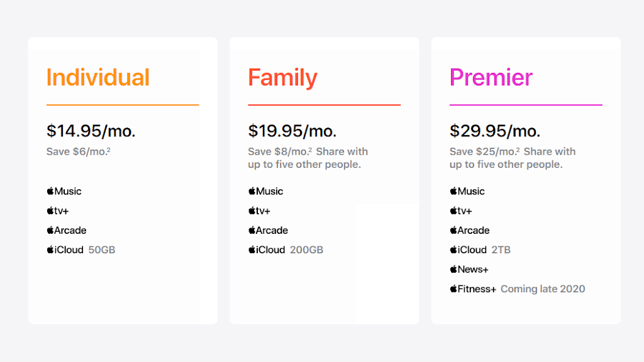Select the Individual plan heading
644x362 pixels.
click(x=97, y=77)
